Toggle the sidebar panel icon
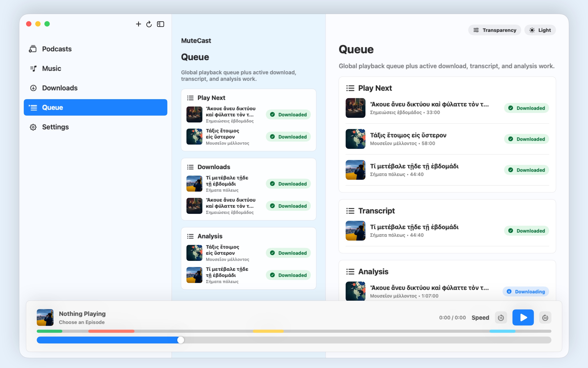588x368 pixels. 160,24
